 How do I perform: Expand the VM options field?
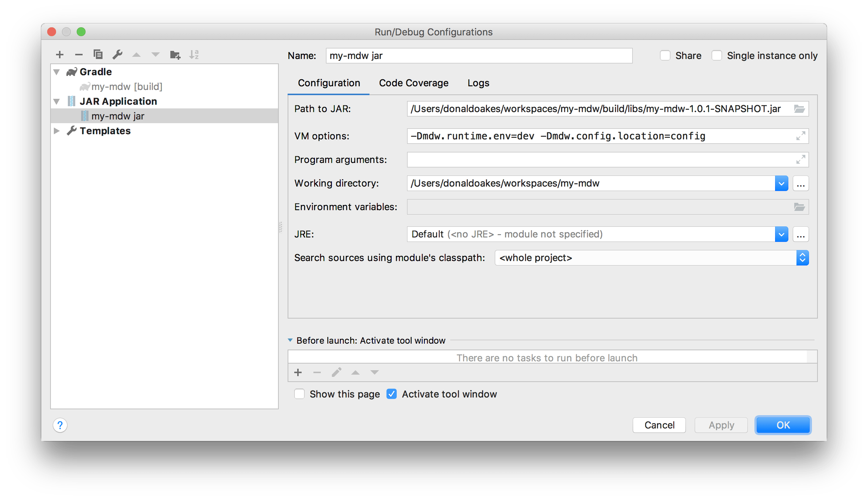800,136
